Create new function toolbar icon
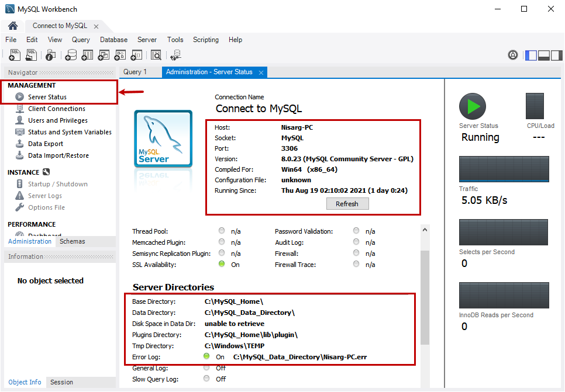565x392 pixels. click(x=136, y=55)
